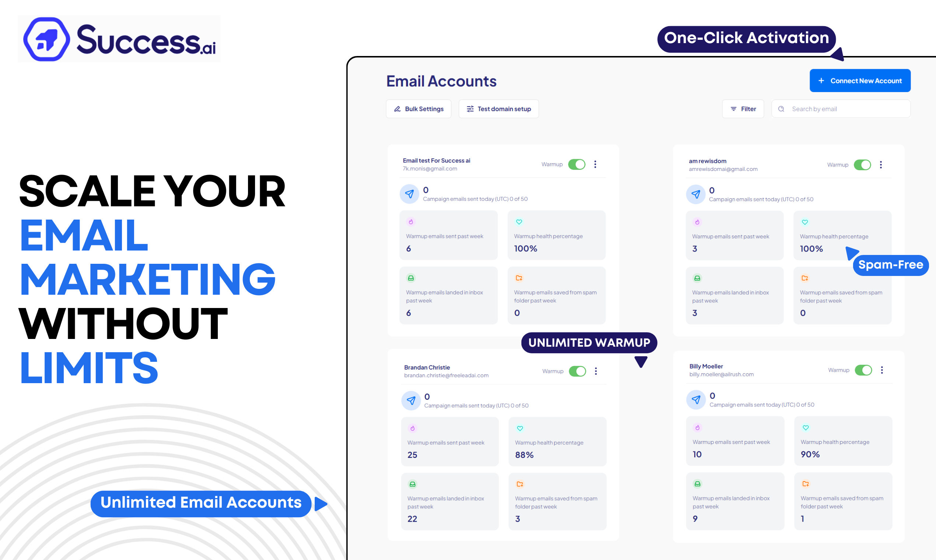This screenshot has width=936, height=560.
Task: Click the campaign email send icon for Brandan Christie
Action: tap(411, 400)
